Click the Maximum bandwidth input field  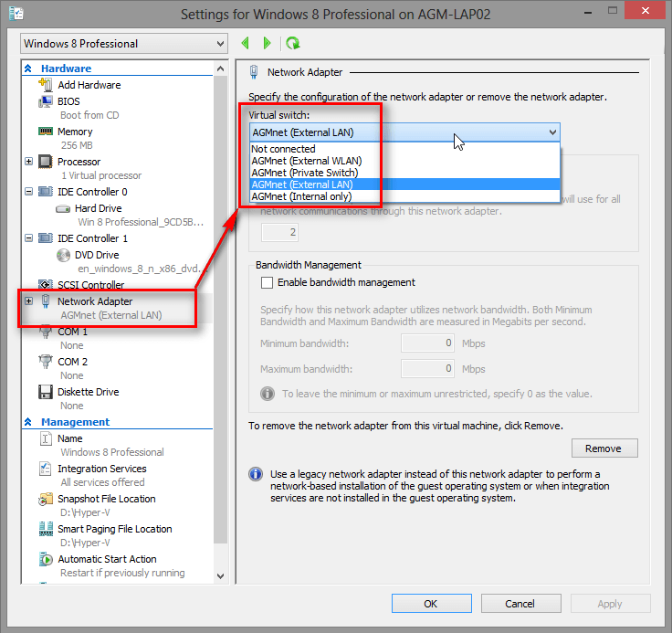(x=427, y=368)
